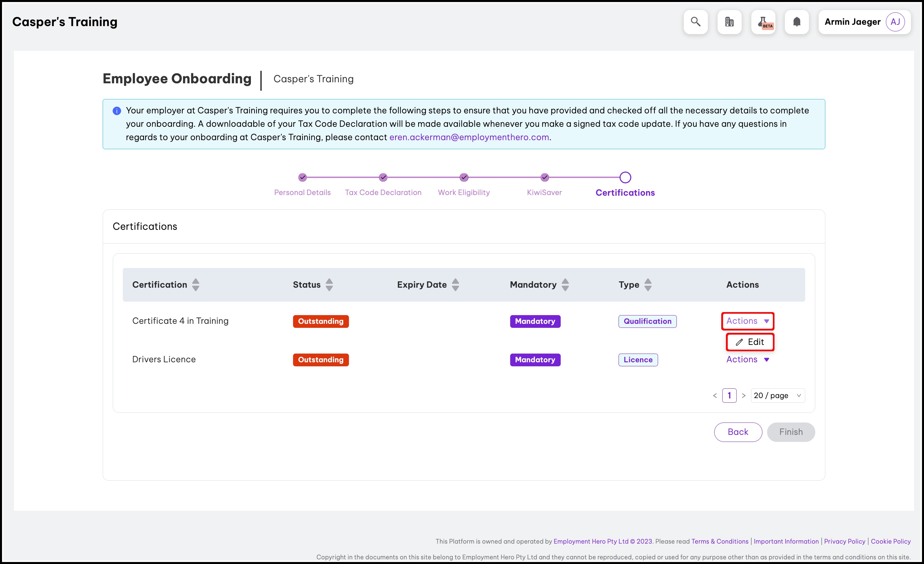
Task: Sort by Expiry Date column arrows
Action: [455, 285]
